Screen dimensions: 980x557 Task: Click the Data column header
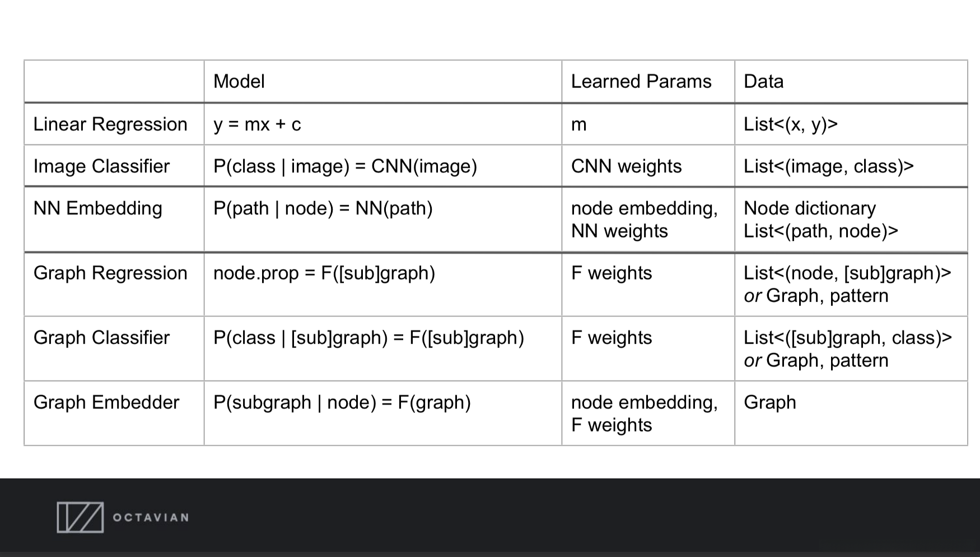click(763, 82)
